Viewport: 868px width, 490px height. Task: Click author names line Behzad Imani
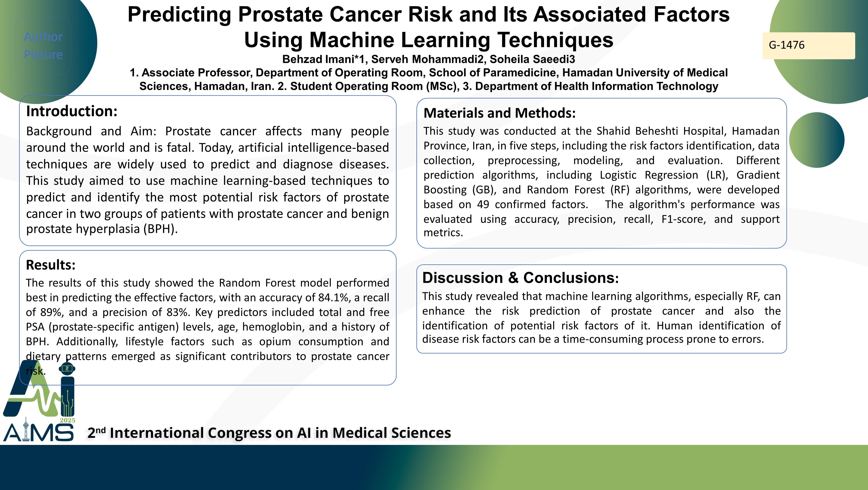(429, 59)
